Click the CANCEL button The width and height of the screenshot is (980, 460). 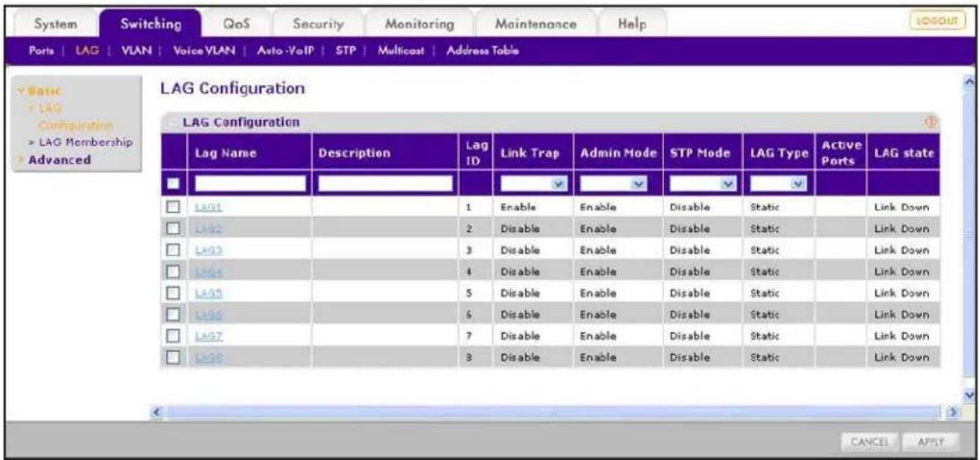tap(869, 442)
